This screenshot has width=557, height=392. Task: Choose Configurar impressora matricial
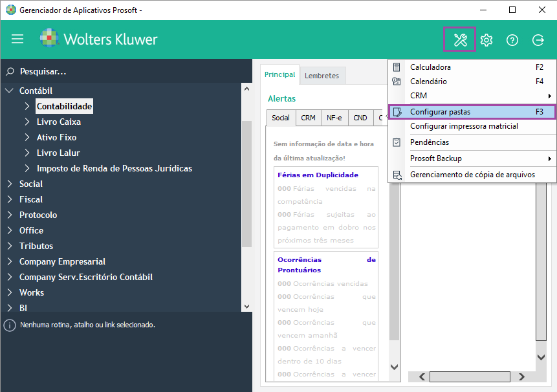[x=472, y=126]
